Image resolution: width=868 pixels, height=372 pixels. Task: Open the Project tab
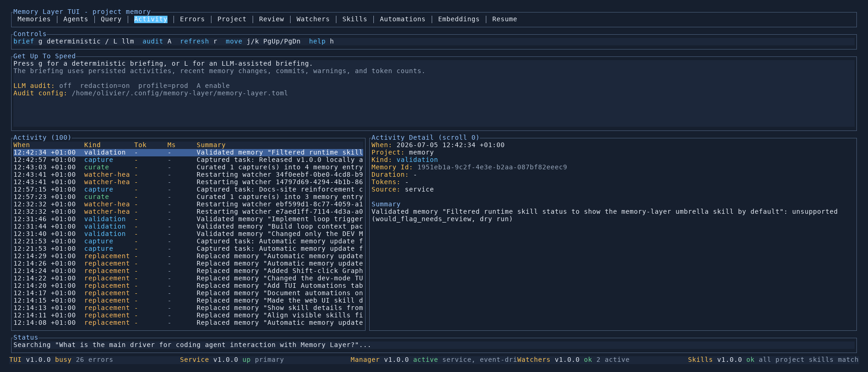click(232, 19)
